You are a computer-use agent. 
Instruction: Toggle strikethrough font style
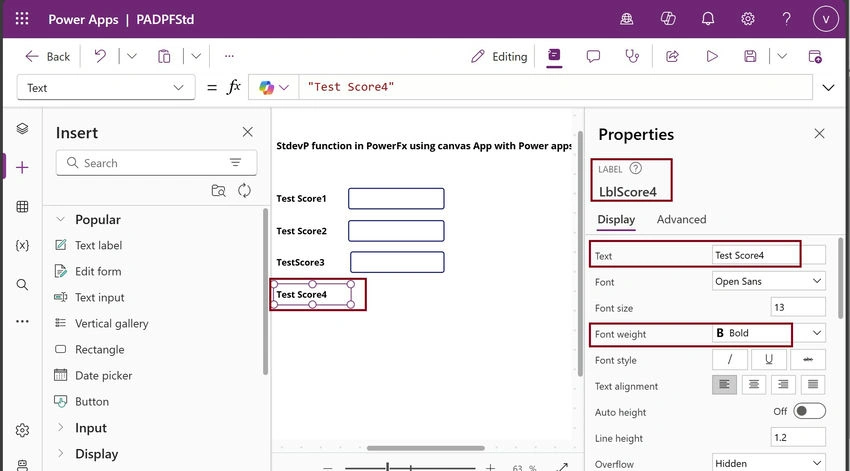(x=808, y=359)
